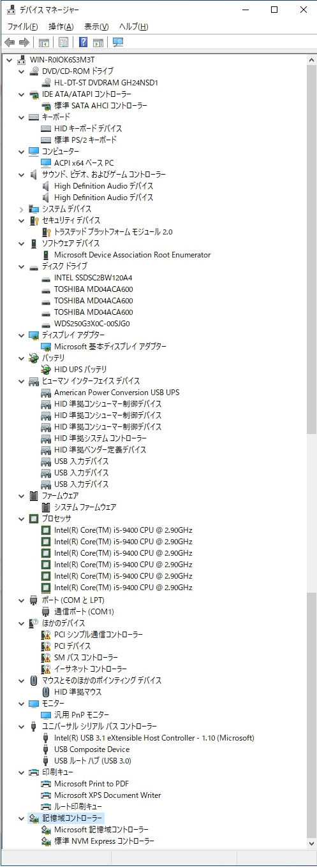317x868 pixels.
Task: Select the PCI デバイス warning icon entry
Action: (x=47, y=646)
